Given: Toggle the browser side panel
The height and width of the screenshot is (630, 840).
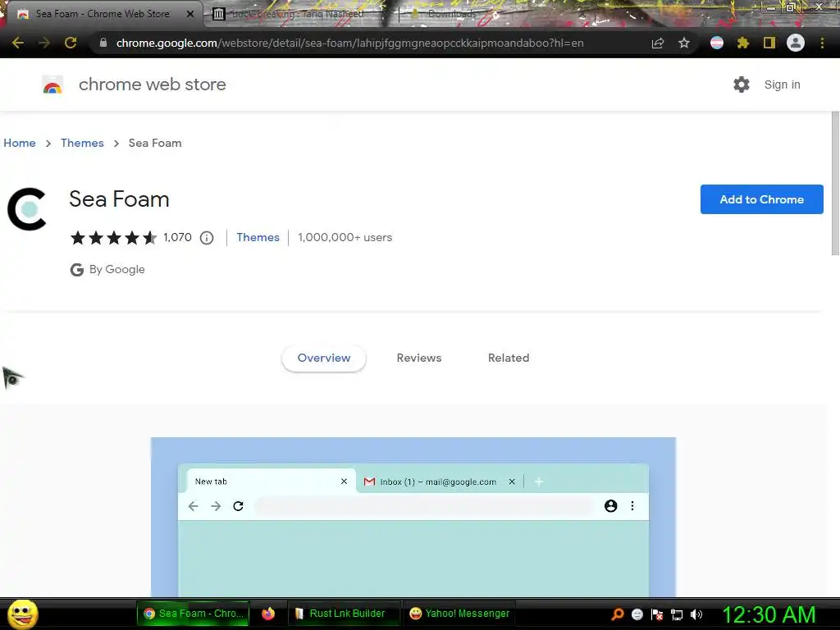Looking at the screenshot, I should point(769,43).
